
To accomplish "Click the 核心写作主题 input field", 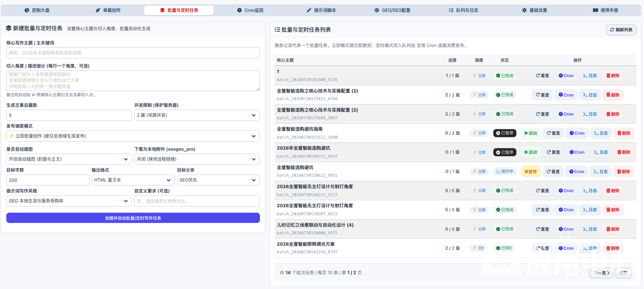I will click(133, 53).
